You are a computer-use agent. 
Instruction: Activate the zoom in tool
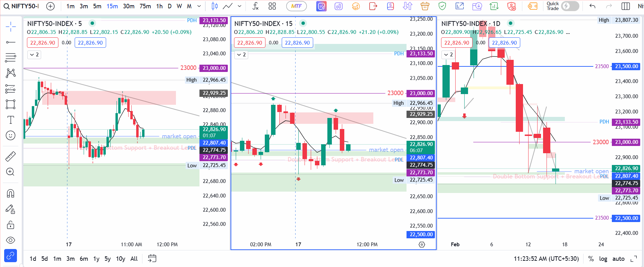(11, 172)
